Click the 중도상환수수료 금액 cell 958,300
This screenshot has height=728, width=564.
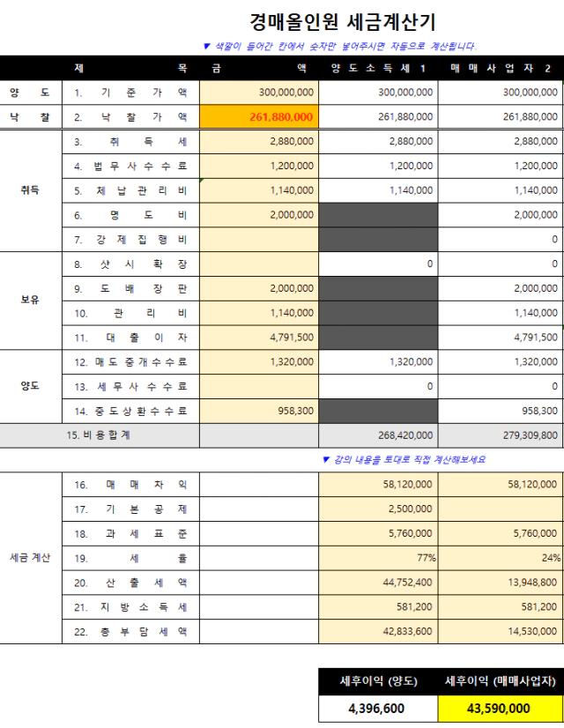[259, 411]
